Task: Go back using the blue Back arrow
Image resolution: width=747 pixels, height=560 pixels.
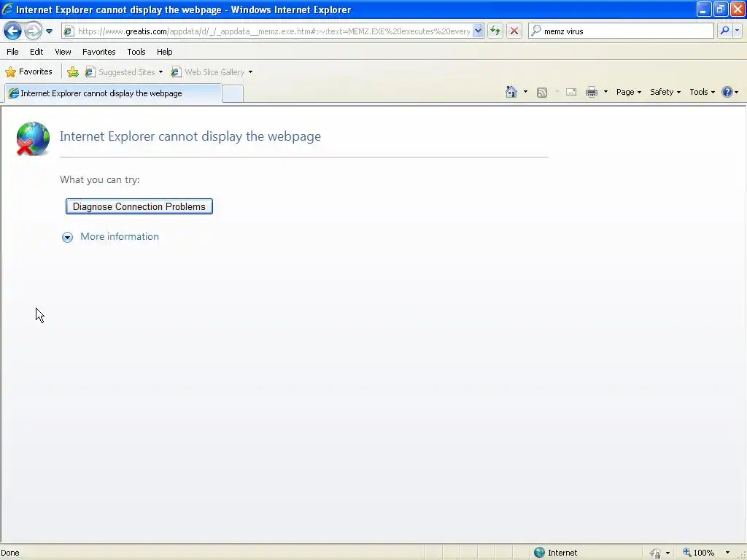Action: point(12,31)
